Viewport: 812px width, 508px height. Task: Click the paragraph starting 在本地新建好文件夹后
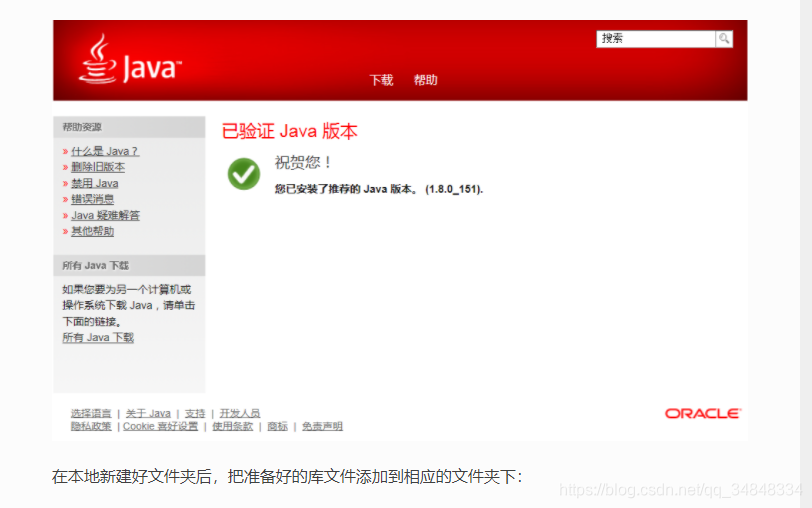coord(287,476)
